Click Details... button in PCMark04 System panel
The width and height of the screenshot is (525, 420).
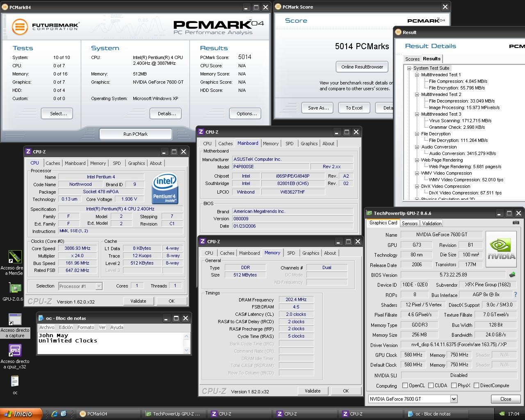point(167,114)
